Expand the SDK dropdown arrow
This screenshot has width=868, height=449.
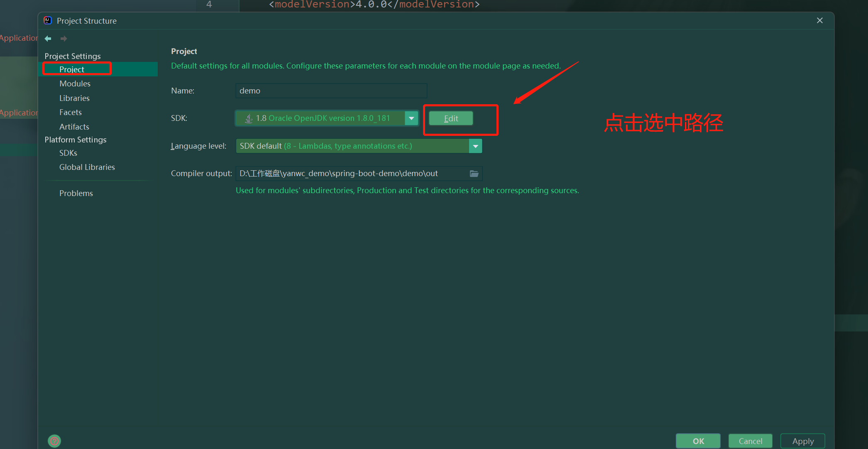pyautogui.click(x=411, y=118)
